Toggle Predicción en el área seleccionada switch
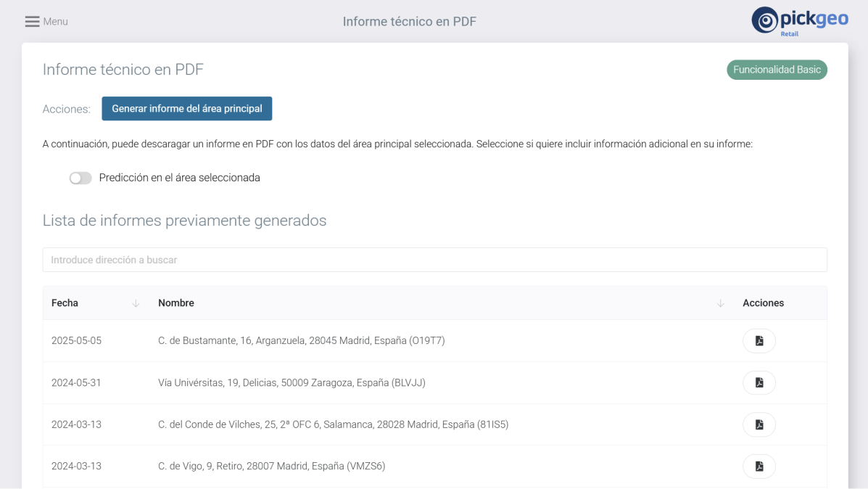 [x=80, y=178]
